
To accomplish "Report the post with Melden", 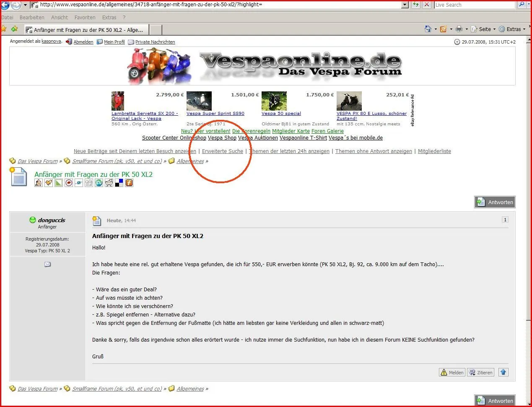I will tap(452, 372).
